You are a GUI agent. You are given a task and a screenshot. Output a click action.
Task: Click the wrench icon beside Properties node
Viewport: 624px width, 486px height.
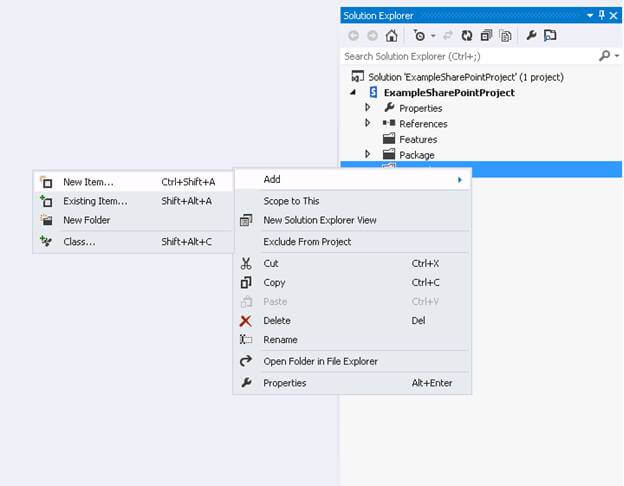[x=389, y=107]
